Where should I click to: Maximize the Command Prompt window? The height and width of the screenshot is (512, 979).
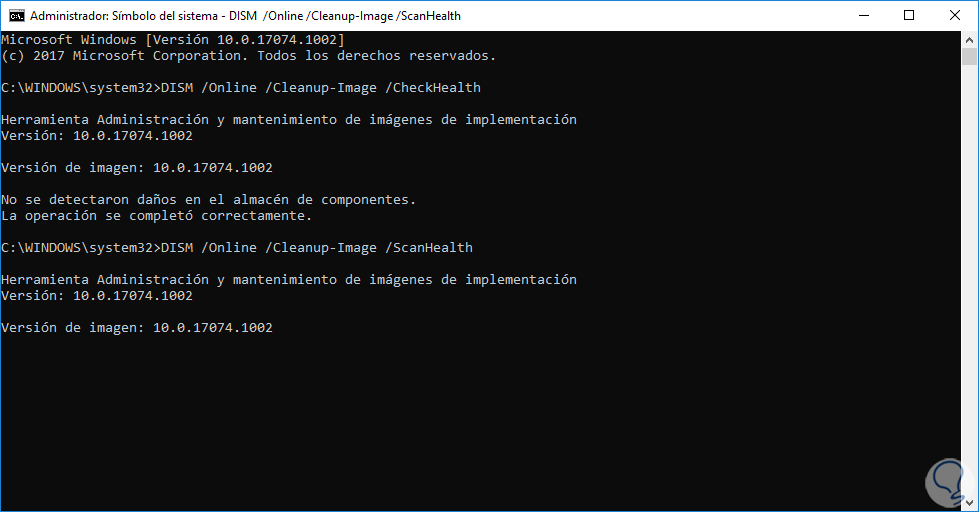(908, 16)
